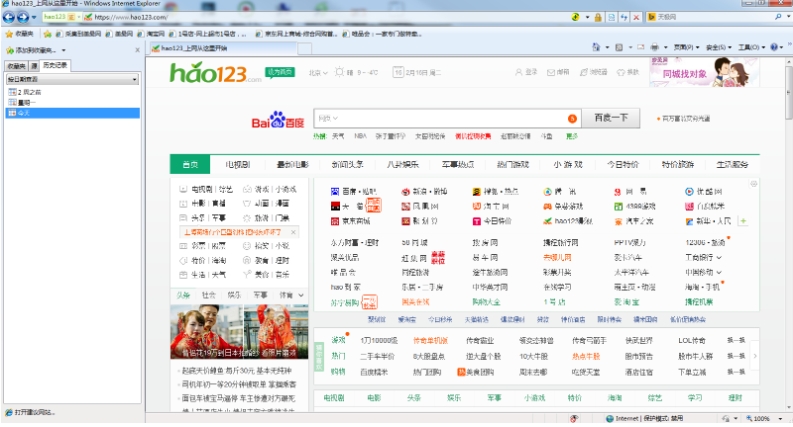Open the recent pages dropdown next to Forward
The image size is (793, 427).
[x=34, y=17]
